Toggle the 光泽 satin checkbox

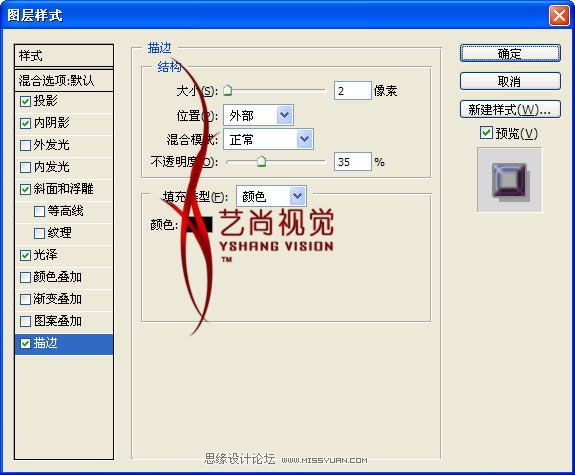[25, 255]
